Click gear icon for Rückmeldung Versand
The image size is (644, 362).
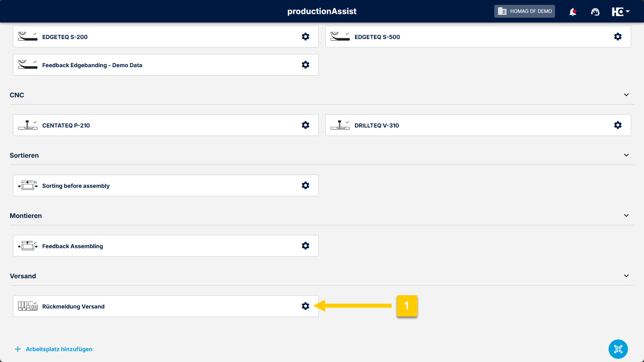tap(305, 306)
